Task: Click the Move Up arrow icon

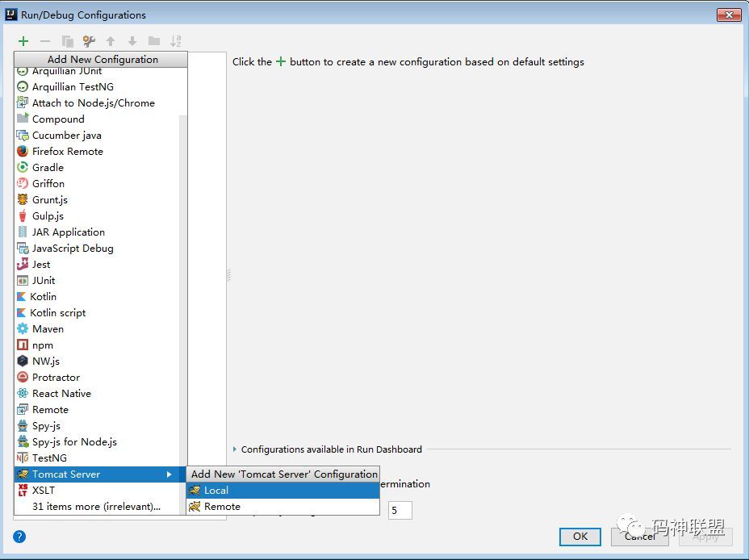Action: coord(111,41)
